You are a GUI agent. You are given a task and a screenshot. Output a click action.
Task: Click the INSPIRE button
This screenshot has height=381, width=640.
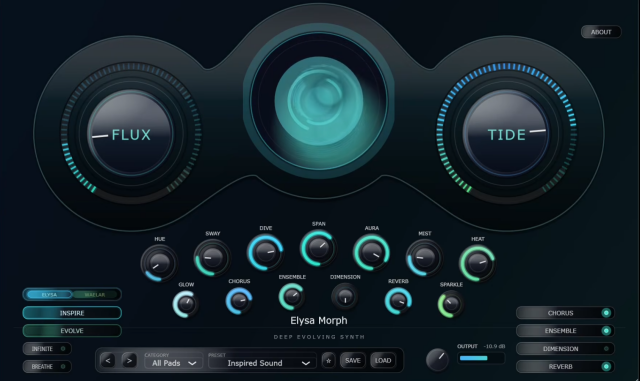[72, 313]
